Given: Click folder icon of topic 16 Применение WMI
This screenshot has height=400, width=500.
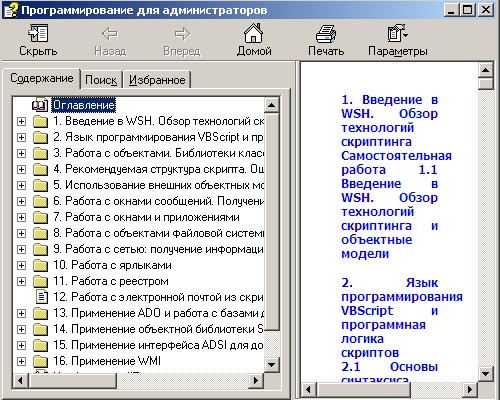Looking at the screenshot, I should (41, 361).
